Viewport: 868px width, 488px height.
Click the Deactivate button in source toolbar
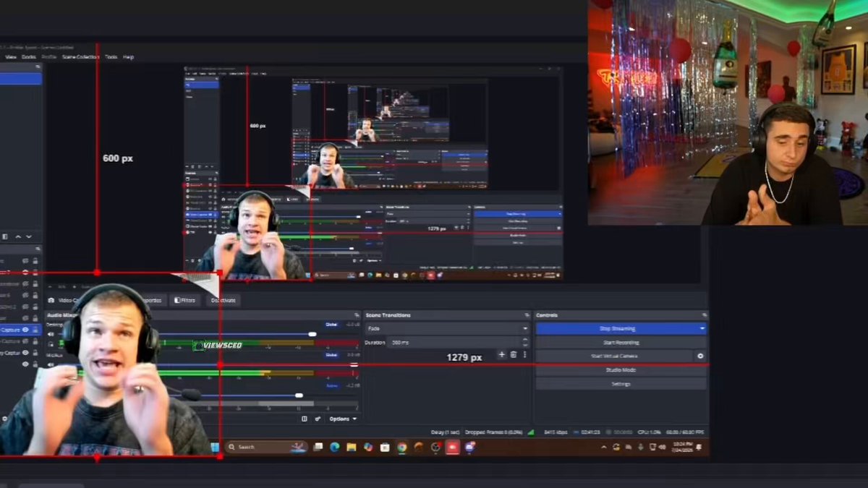pos(223,300)
